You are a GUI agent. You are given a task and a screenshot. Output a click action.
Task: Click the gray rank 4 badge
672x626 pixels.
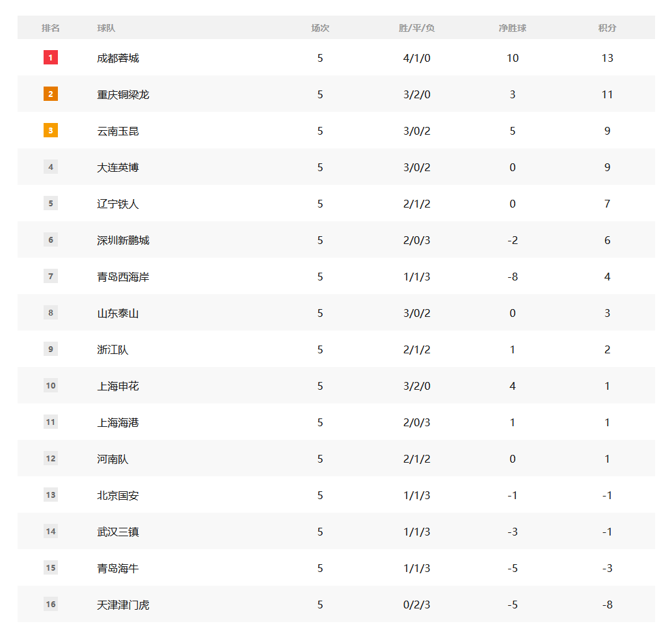51,167
